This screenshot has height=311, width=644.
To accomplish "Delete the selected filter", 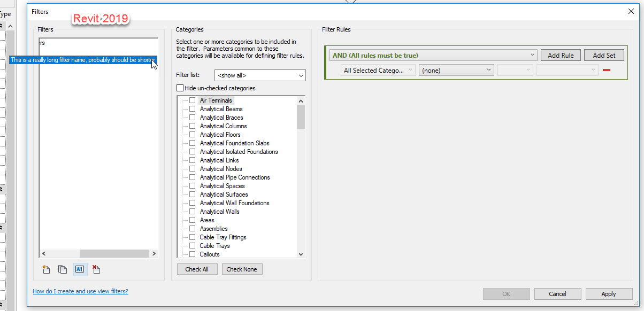I will (x=96, y=269).
